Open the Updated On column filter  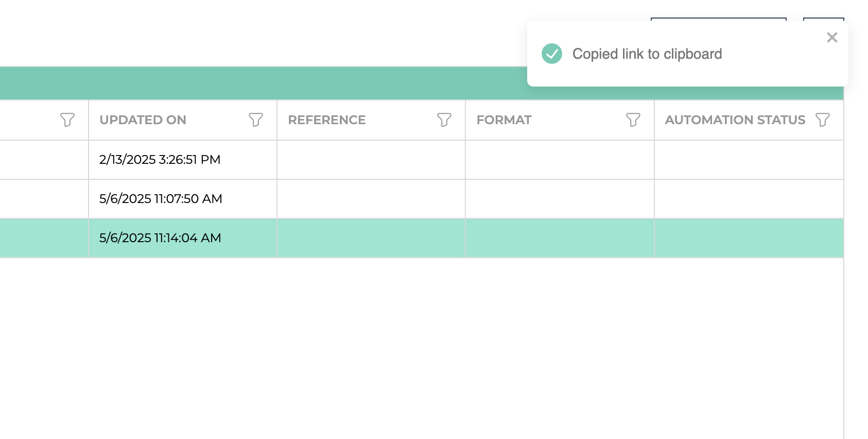[x=256, y=120]
